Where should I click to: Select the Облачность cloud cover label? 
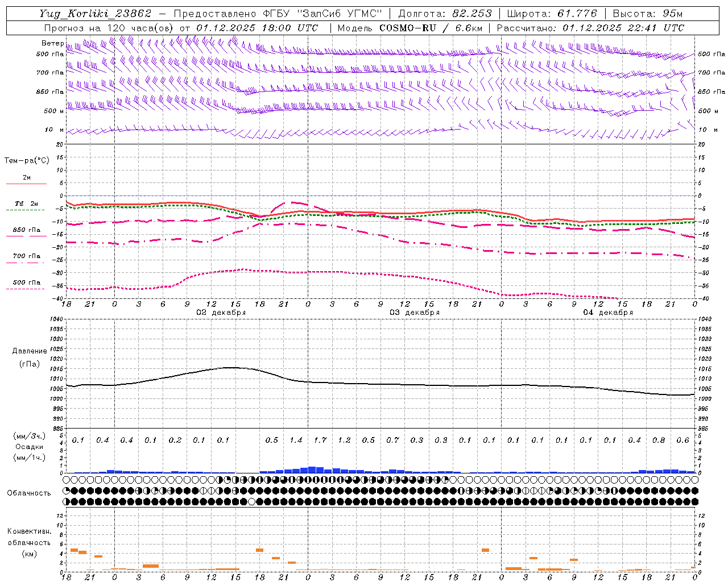(29, 493)
